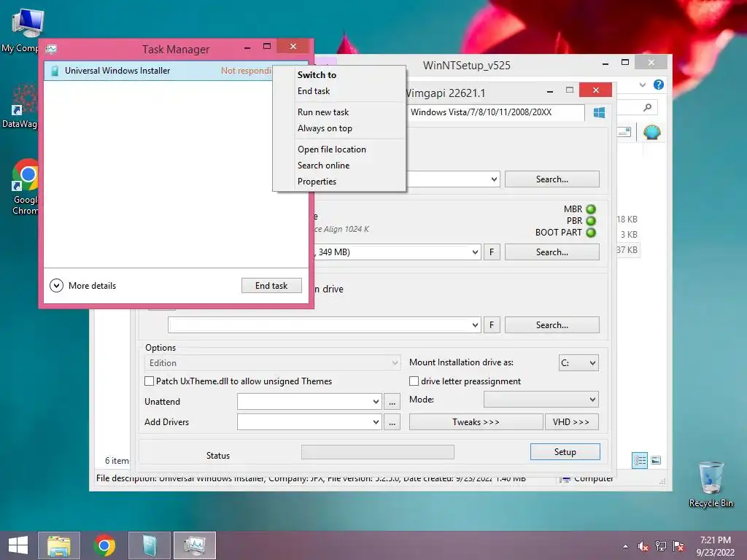
Task: Show hidden tray icons arrow
Action: point(625,546)
